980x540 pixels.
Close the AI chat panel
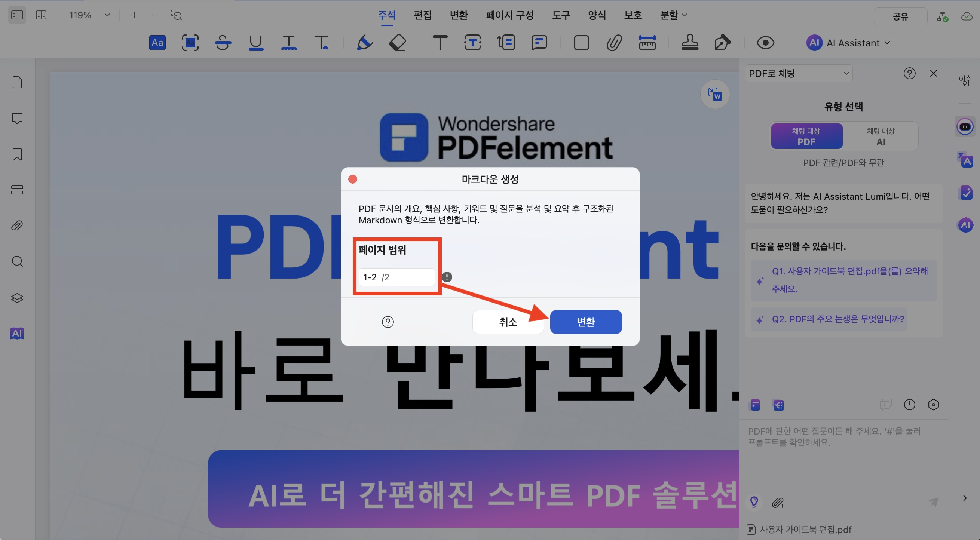click(x=933, y=73)
